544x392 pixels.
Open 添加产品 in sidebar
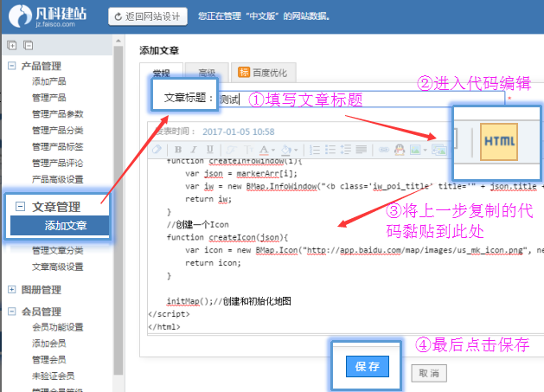click(x=49, y=81)
